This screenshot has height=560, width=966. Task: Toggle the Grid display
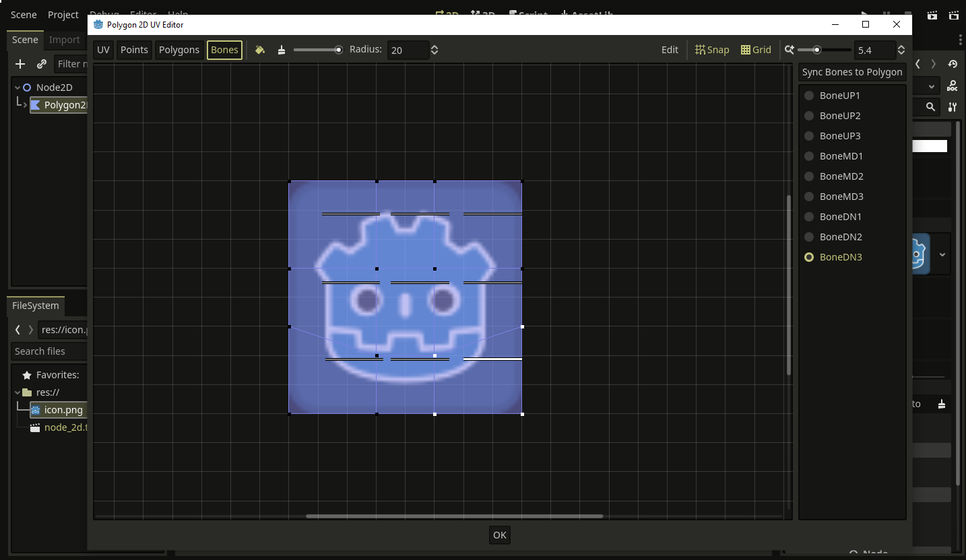(755, 49)
